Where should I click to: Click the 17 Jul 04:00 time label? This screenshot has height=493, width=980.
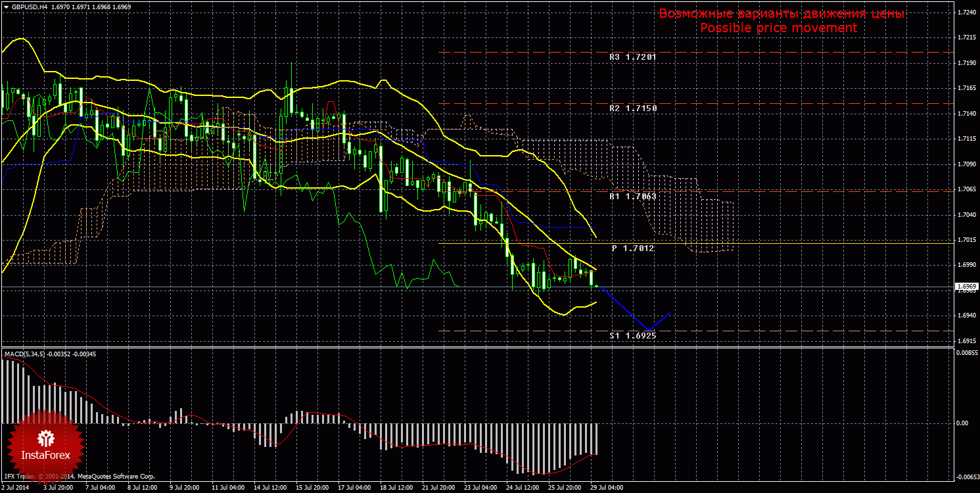354,488
